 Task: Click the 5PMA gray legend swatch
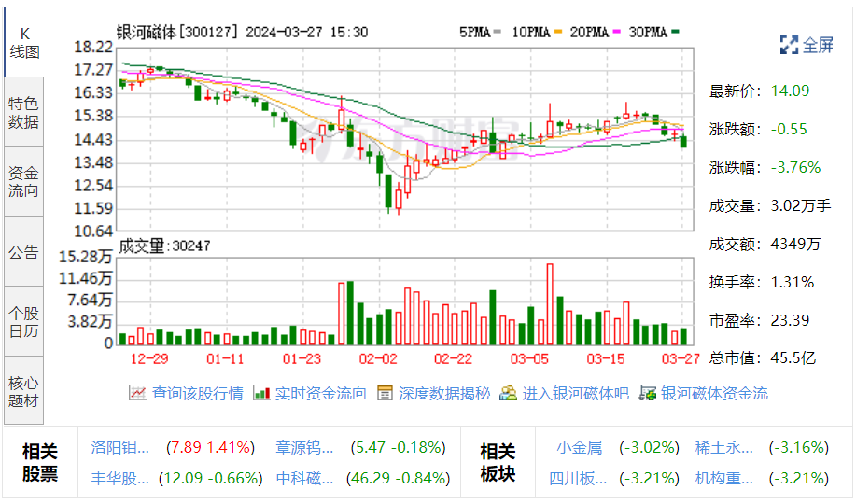pos(497,33)
